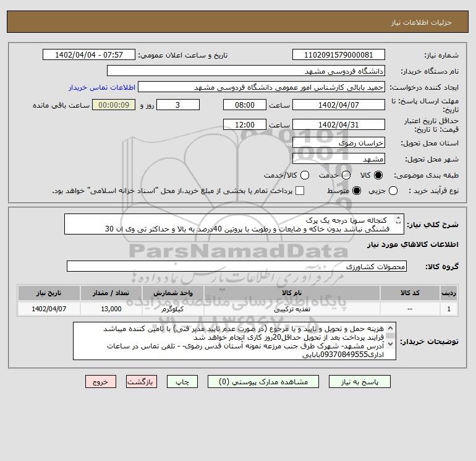Screen dimensions: 476x461
Task: Click the price validity date 1402/04/31 field
Action: (339, 124)
